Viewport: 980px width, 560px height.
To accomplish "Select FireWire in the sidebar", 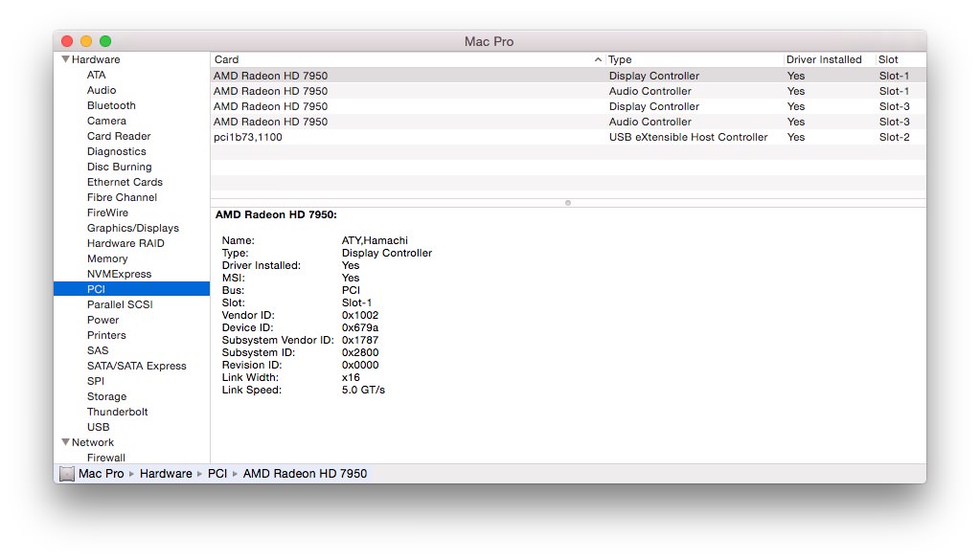I will click(x=107, y=213).
